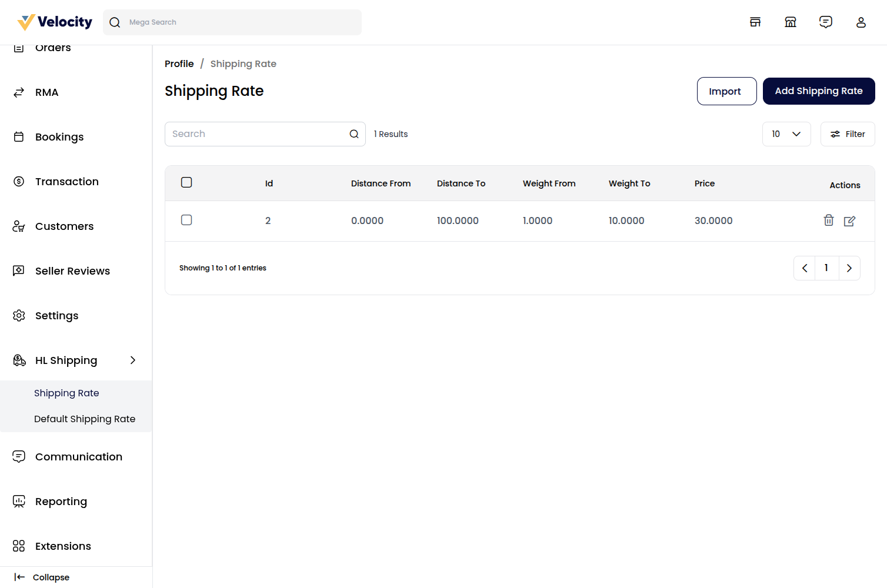Click the search magnifier in shipping rate search
The height and width of the screenshot is (588, 887).
tap(354, 133)
